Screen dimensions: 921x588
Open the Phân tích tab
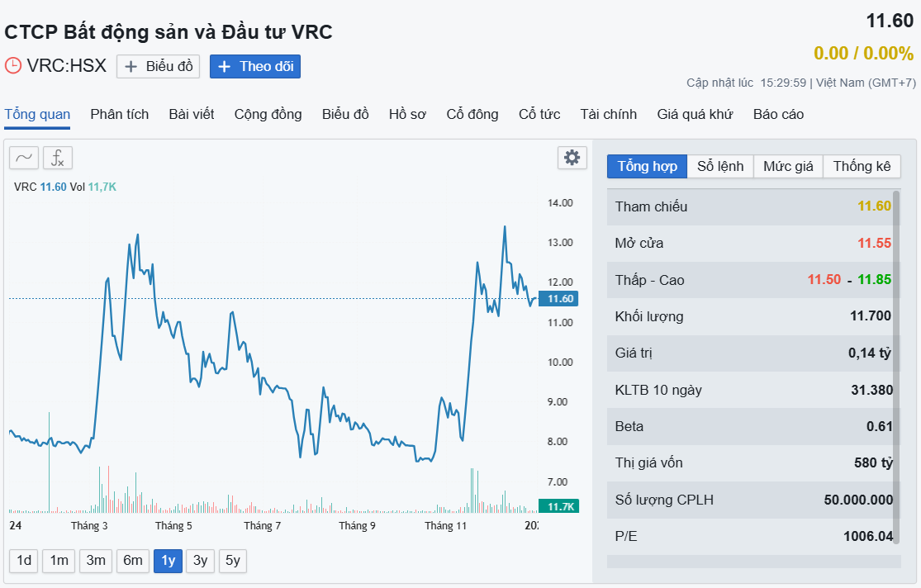click(120, 114)
